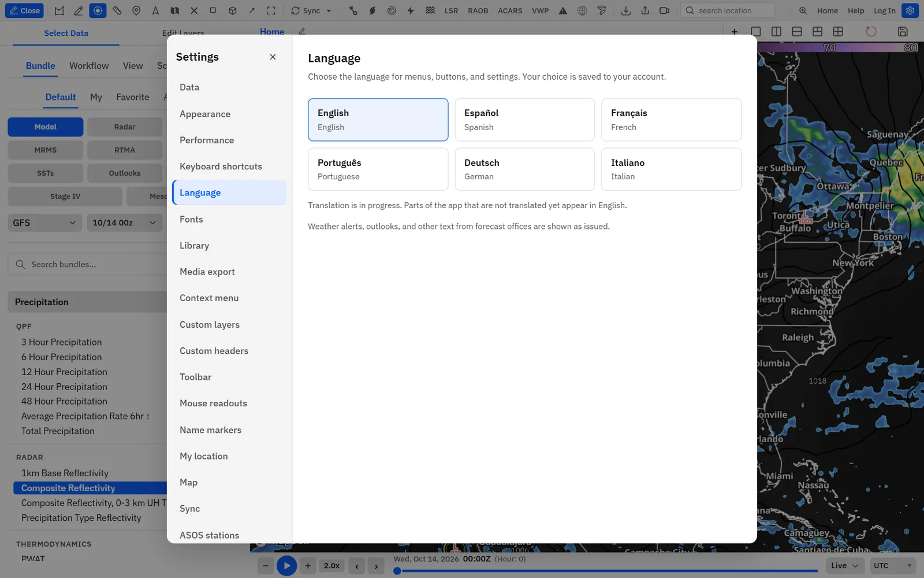Open the globe projection icon
The height and width of the screenshot is (578, 924).
[582, 10]
